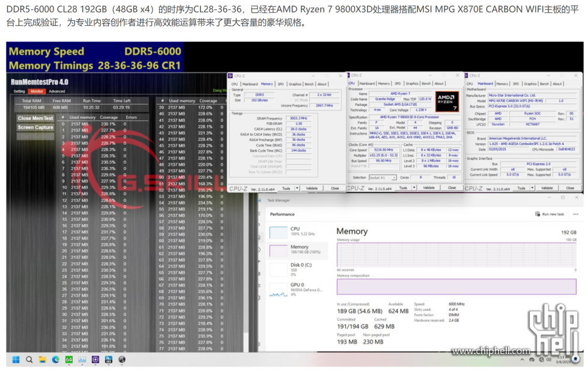588x372 pixels.
Task: Click the dark globe taskbar icon
Action: click(x=122, y=359)
